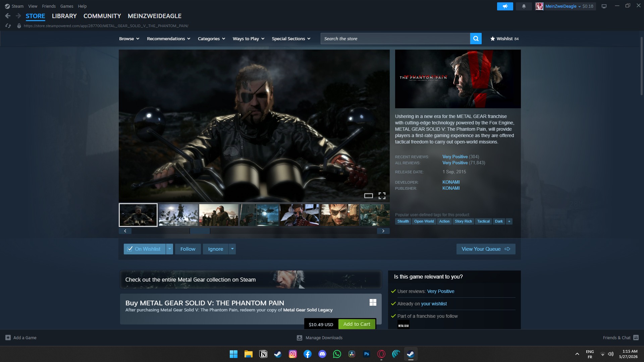Click the View Your Queue button
The image size is (644, 362).
pyautogui.click(x=486, y=249)
